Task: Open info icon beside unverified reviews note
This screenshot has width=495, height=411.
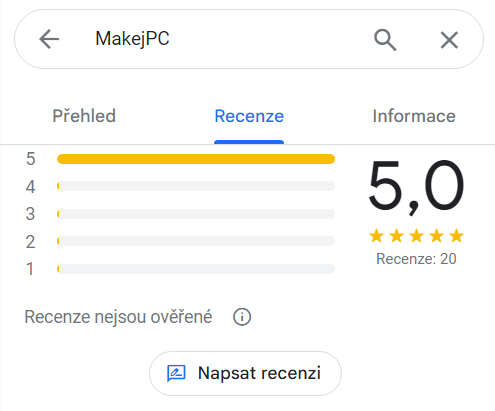Action: pos(242,317)
